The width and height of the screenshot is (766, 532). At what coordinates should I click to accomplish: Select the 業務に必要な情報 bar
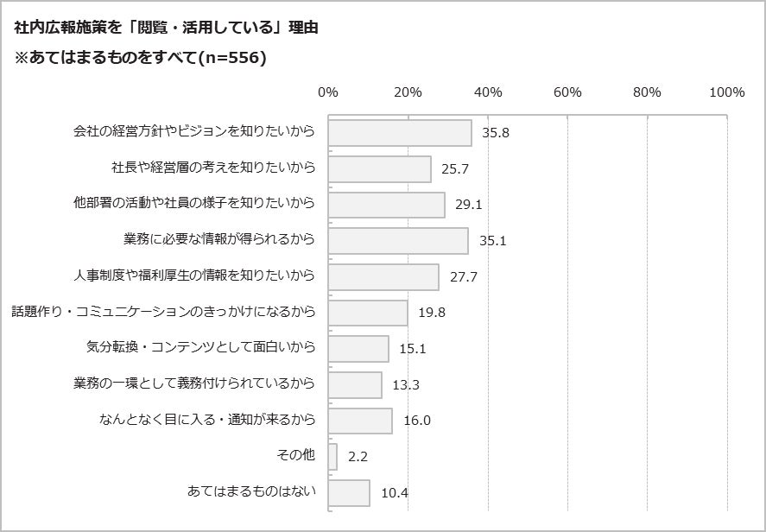(x=398, y=241)
